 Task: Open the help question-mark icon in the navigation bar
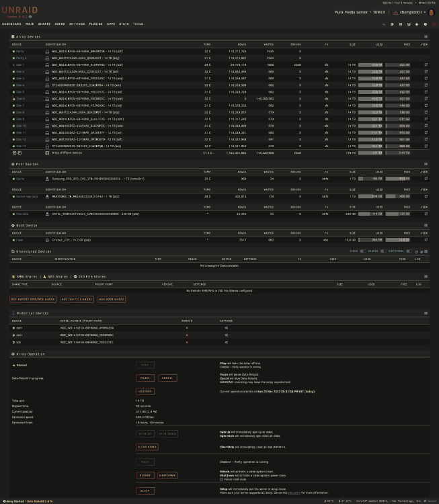(426, 24)
